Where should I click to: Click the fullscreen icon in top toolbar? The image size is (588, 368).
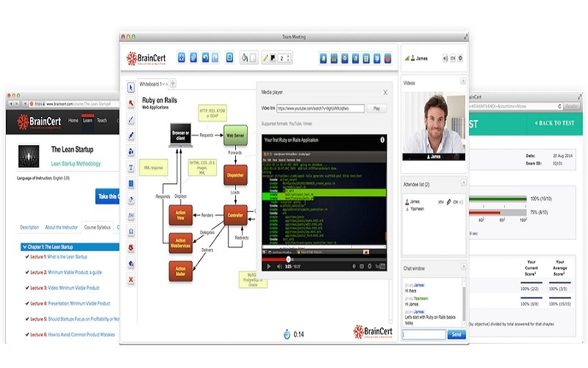pos(182,57)
